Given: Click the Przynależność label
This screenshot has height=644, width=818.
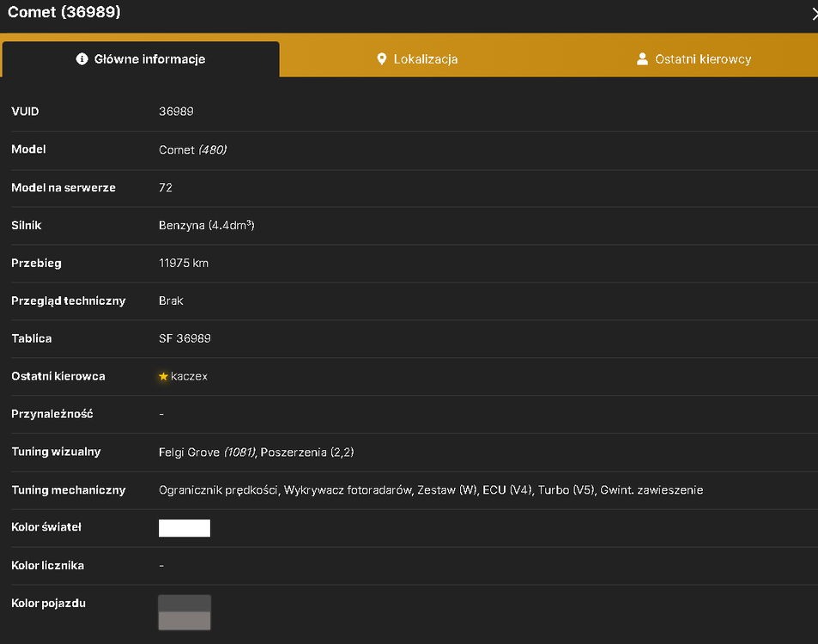Looking at the screenshot, I should 52,414.
